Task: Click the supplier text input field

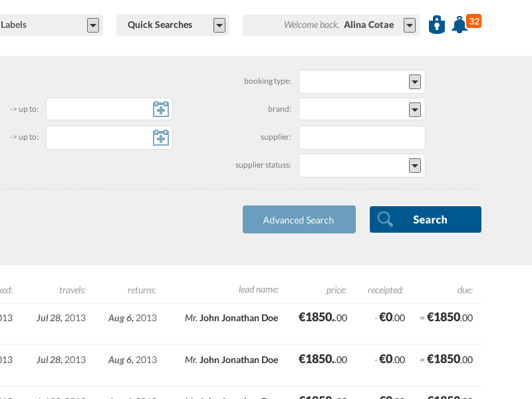Action: click(362, 138)
